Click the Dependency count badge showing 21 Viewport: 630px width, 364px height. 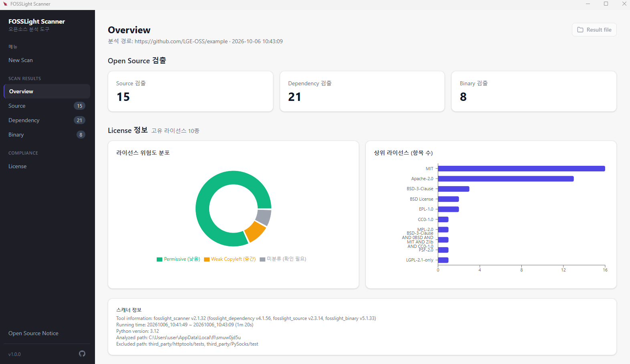click(79, 120)
